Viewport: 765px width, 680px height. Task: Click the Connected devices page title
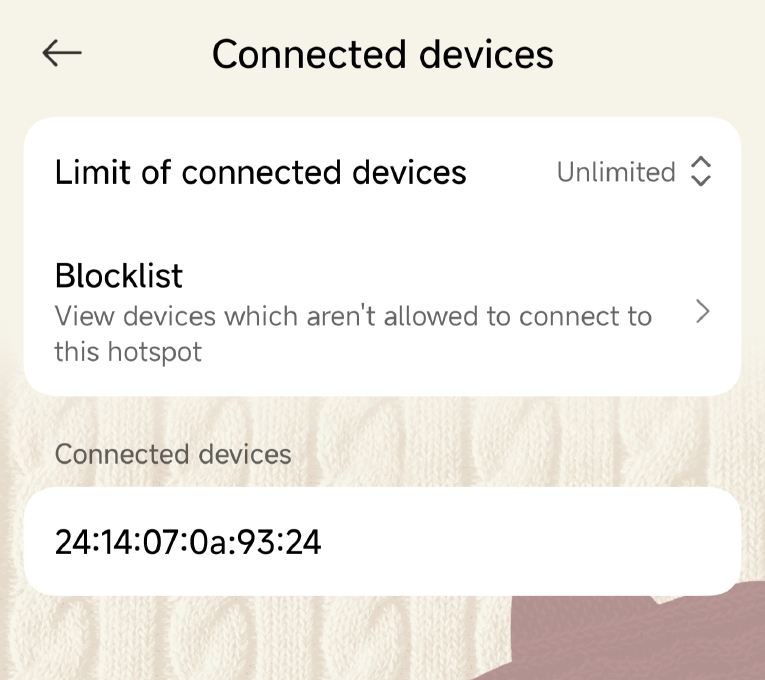pyautogui.click(x=382, y=54)
